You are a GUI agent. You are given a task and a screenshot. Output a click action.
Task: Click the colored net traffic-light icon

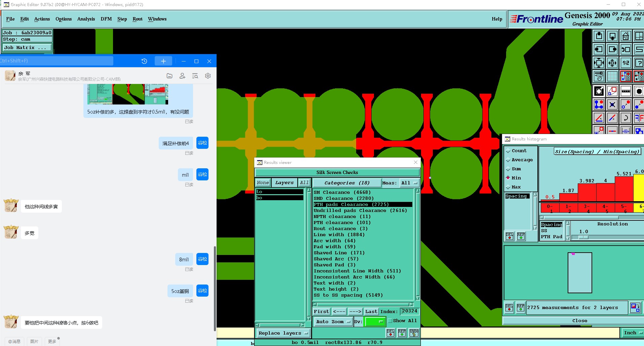[x=626, y=76]
